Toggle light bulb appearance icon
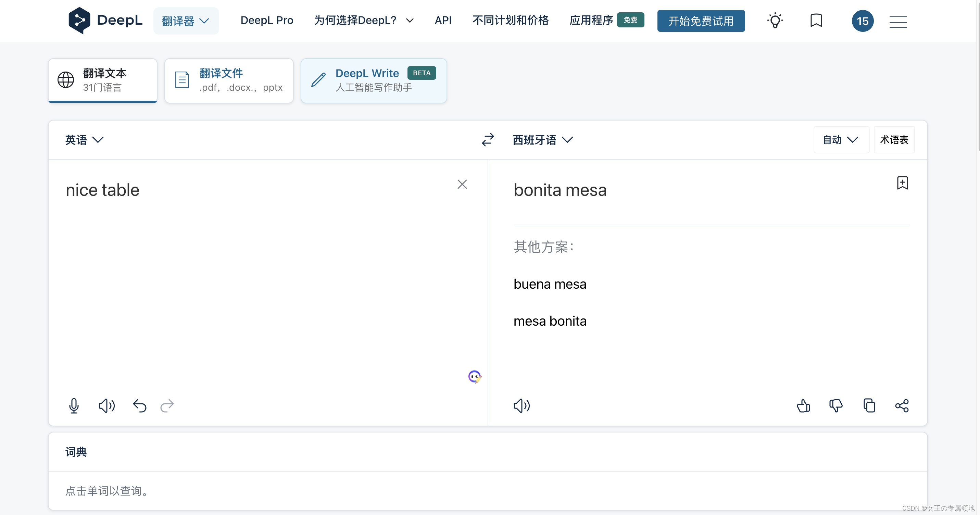980x515 pixels. click(x=775, y=21)
